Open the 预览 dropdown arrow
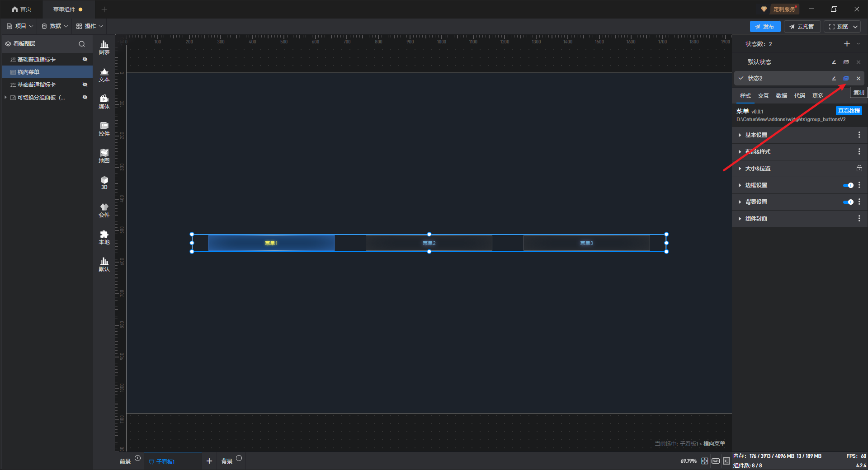This screenshot has width=868, height=470. [855, 27]
